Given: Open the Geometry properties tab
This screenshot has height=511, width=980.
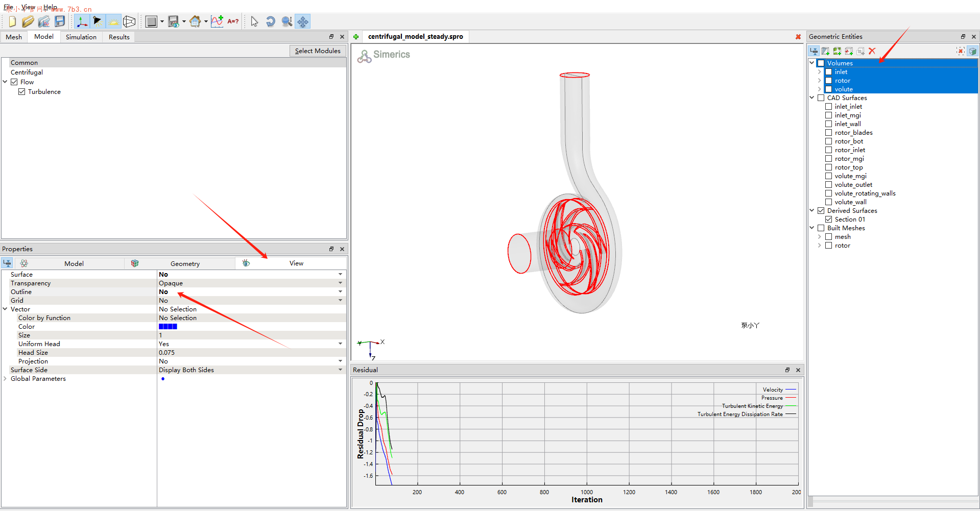Looking at the screenshot, I should (179, 264).
